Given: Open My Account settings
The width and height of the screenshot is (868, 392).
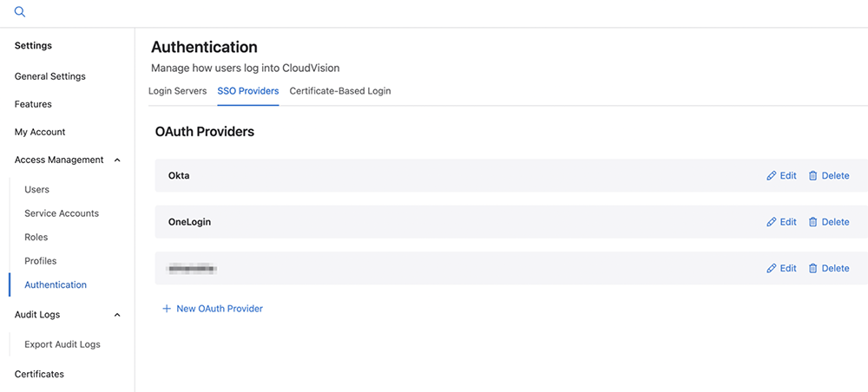Looking at the screenshot, I should tap(40, 132).
